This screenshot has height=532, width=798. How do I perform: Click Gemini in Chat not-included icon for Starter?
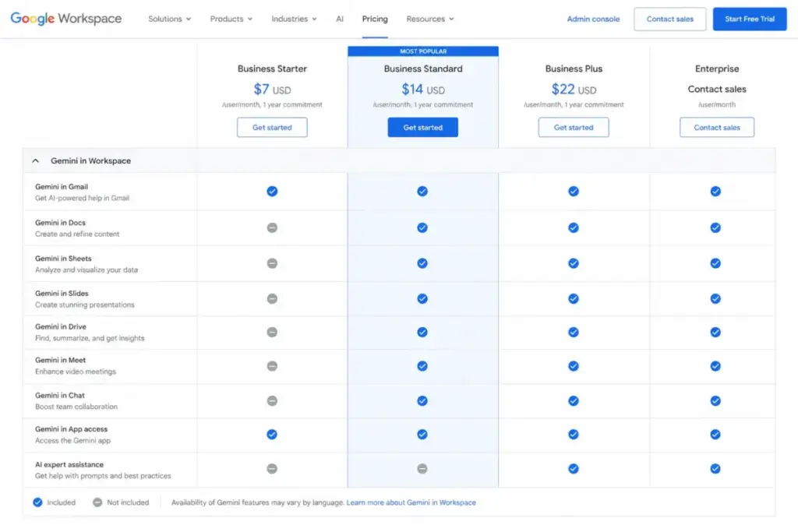[x=272, y=401]
